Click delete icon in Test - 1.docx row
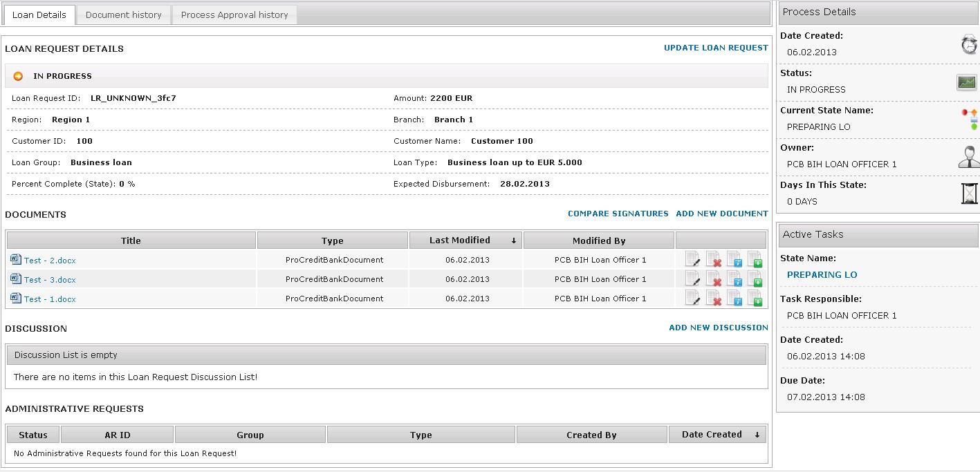The image size is (980, 472). [713, 299]
